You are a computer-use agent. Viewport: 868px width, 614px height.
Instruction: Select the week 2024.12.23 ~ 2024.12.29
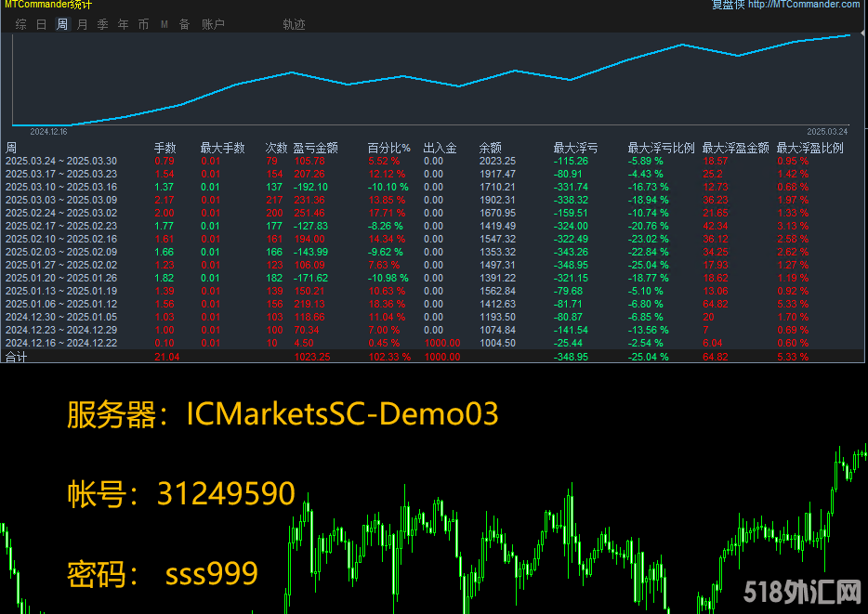pos(432,330)
